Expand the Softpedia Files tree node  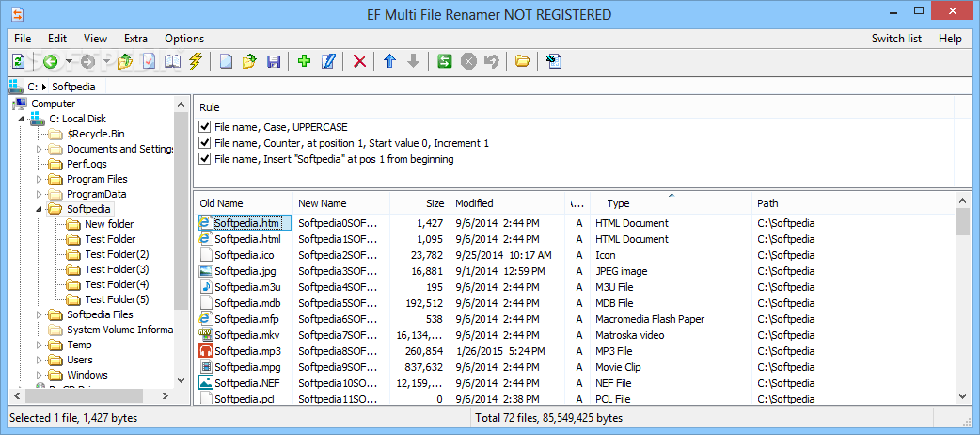39,314
